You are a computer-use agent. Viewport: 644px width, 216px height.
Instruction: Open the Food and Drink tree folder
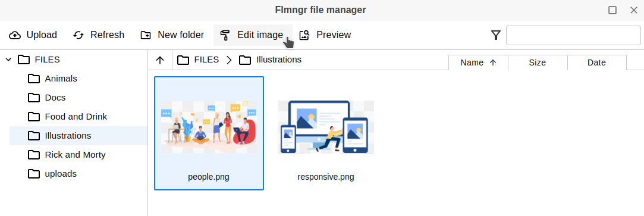(x=76, y=117)
